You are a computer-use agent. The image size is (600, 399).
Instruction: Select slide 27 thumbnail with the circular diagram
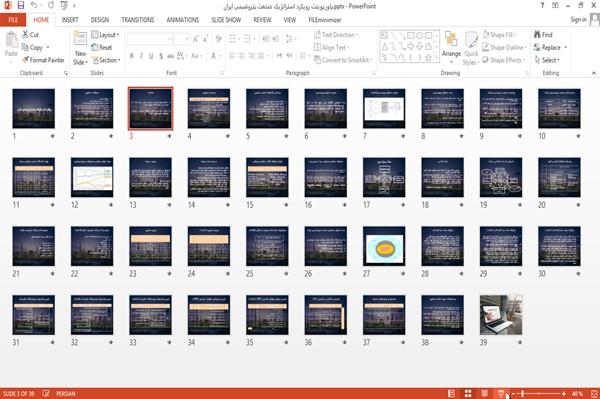pos(384,246)
